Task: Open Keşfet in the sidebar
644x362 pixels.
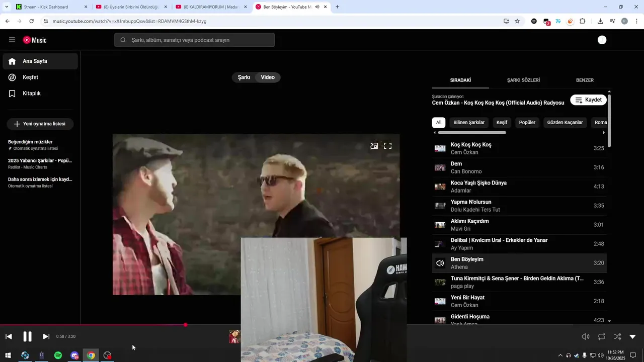Action: (x=40, y=77)
